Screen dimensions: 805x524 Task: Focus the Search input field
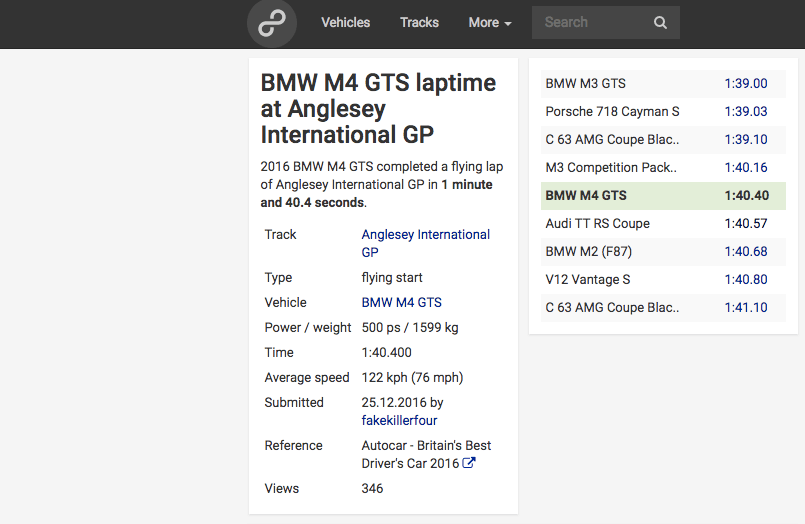(606, 23)
